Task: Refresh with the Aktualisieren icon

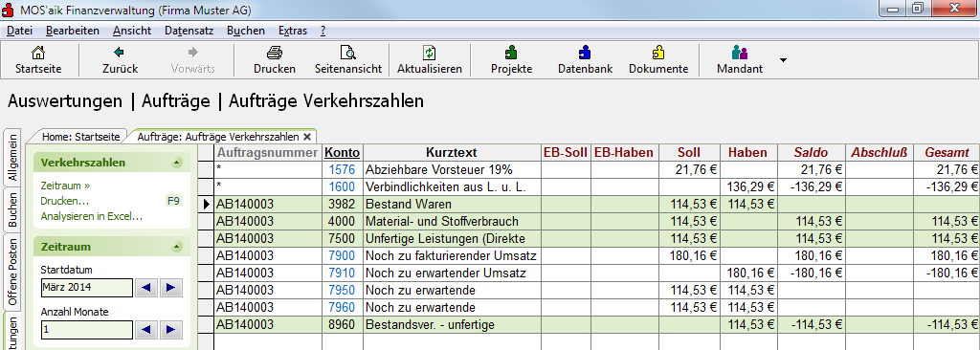Action: pyautogui.click(x=430, y=53)
